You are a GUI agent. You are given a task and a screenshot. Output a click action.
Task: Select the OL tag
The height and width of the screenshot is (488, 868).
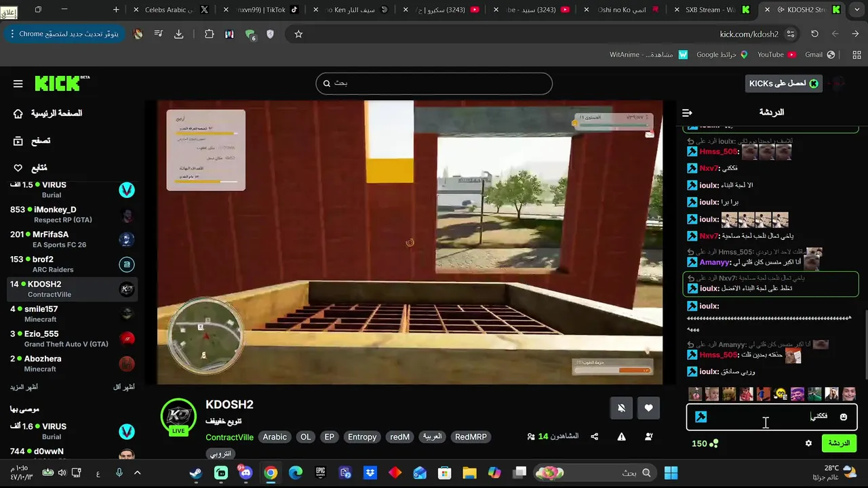(306, 437)
